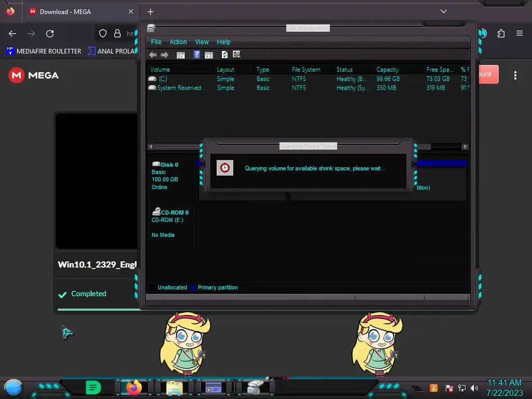Sort by the Status column header
The width and height of the screenshot is (532, 399).
click(x=353, y=70)
